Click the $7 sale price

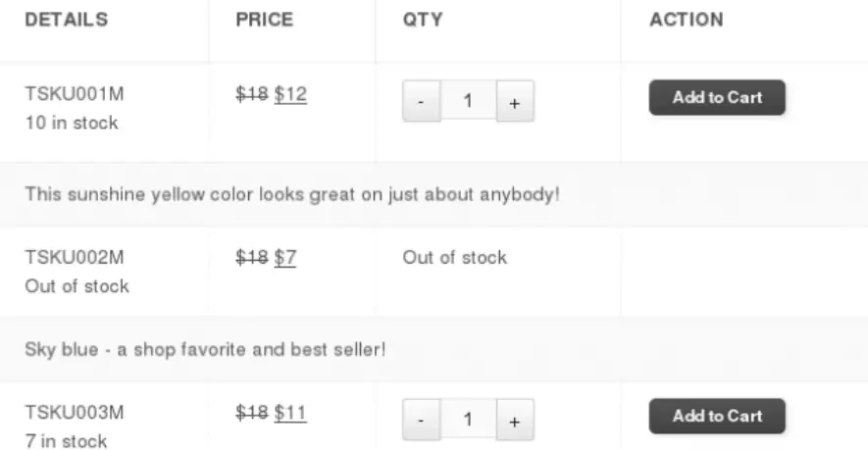click(x=285, y=258)
